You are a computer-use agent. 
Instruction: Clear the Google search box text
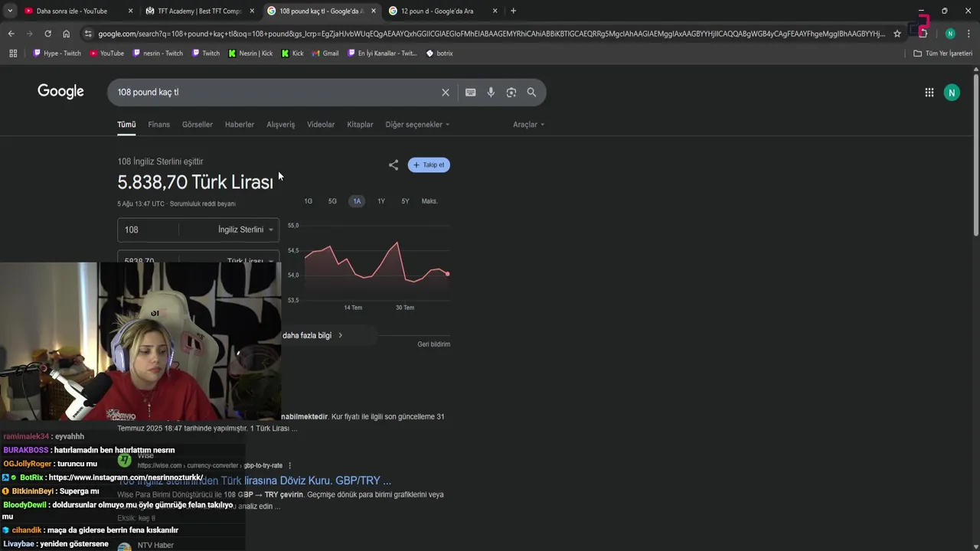446,93
